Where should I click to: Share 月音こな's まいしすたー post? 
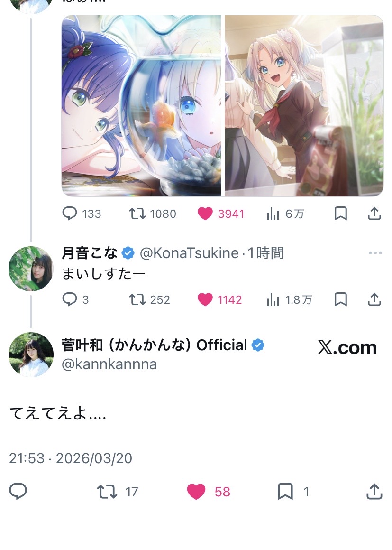click(x=374, y=299)
